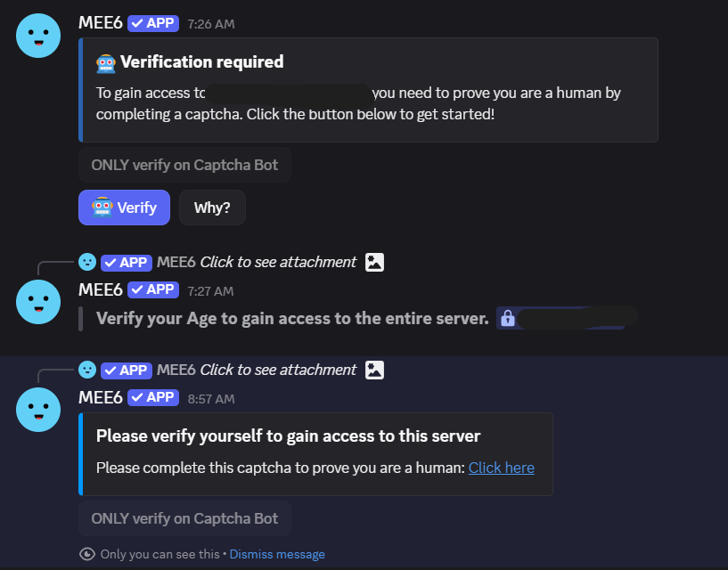
Task: Click the lock icon beside the age verification link
Action: coord(507,317)
